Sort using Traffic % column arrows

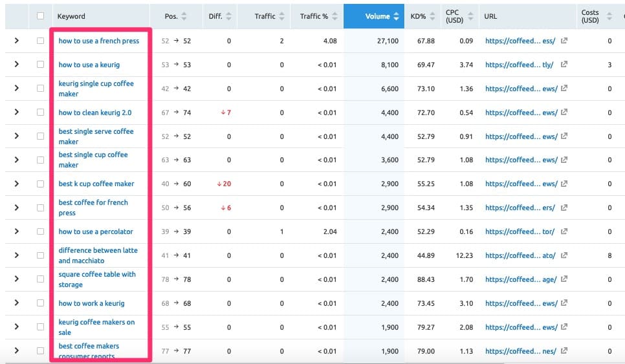[x=334, y=16]
